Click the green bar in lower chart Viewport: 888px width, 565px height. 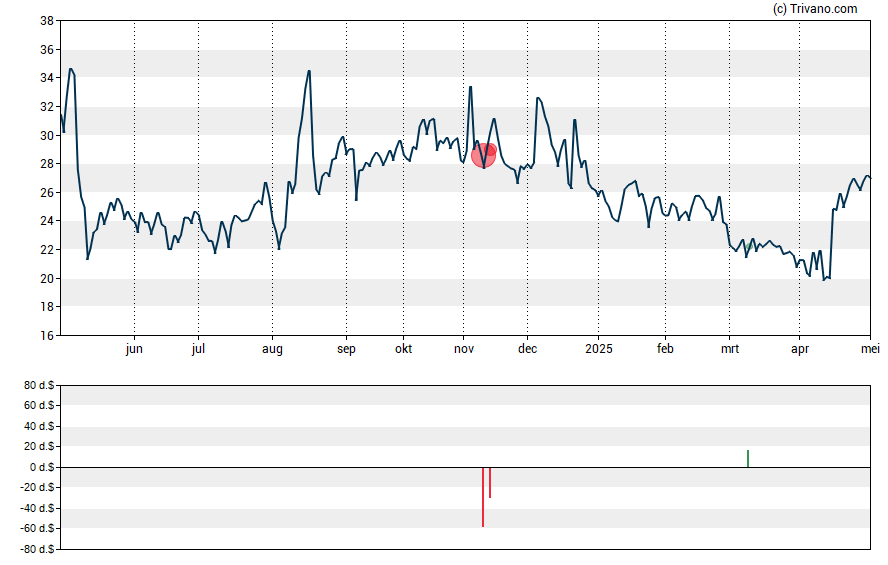pyautogui.click(x=748, y=459)
